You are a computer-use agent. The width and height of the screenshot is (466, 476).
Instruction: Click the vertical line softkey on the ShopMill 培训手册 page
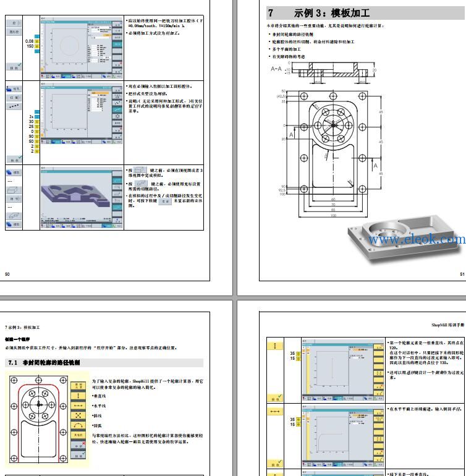point(275,346)
